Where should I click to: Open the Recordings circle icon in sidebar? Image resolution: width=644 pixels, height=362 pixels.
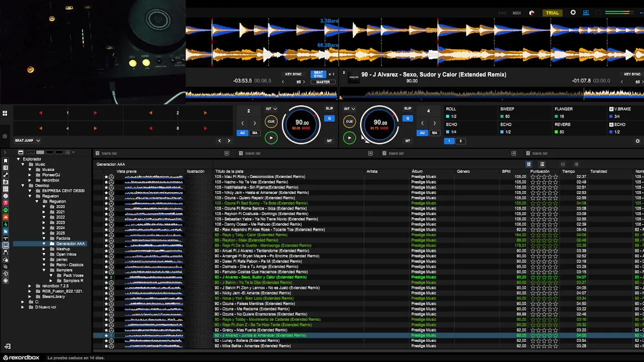tap(6, 281)
